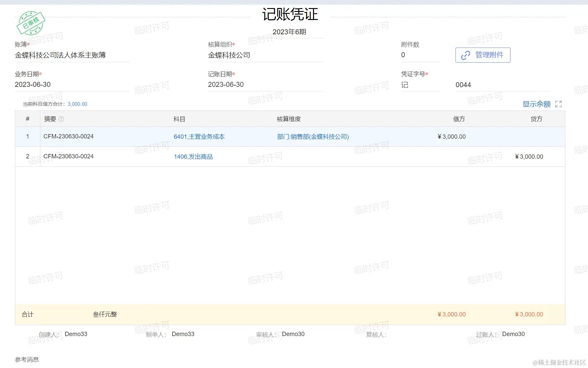Image resolution: width=588 pixels, height=368 pixels.
Task: Select row 2 summary CFM-230630-0024
Action: (x=69, y=156)
